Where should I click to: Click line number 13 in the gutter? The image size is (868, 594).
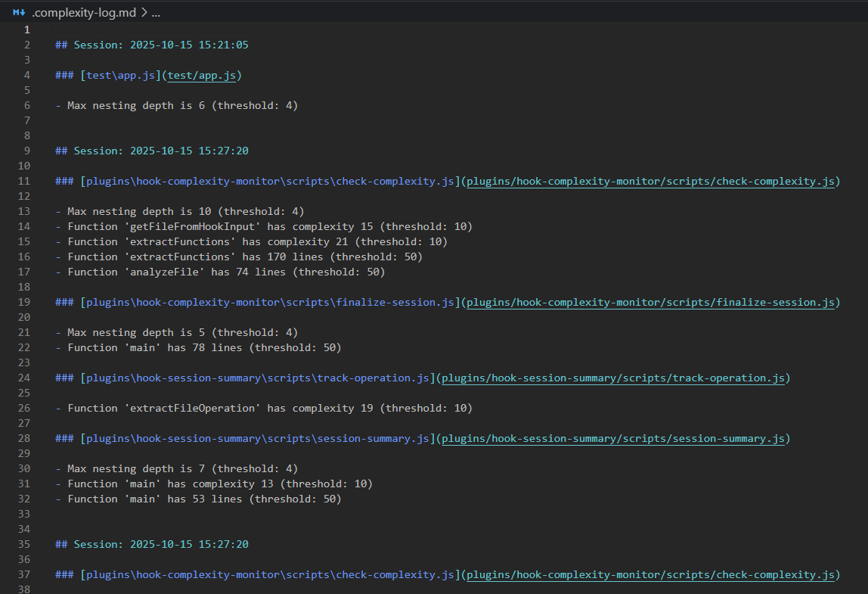[23, 212]
